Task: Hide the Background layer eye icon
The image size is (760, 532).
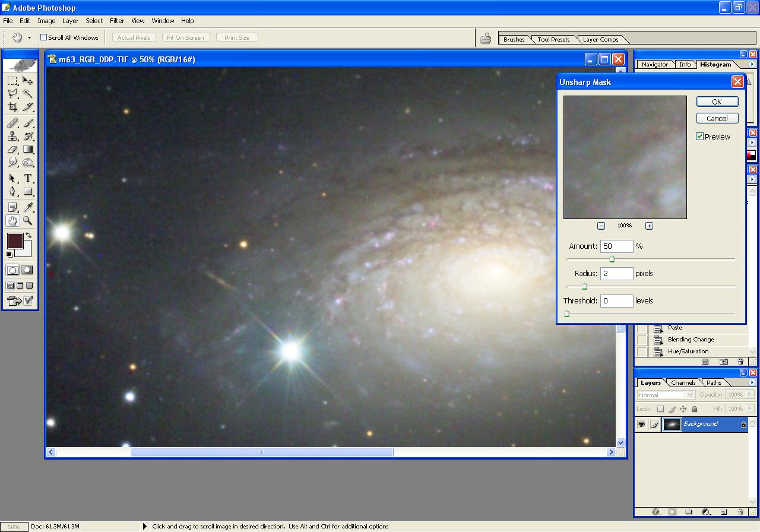Action: point(641,424)
